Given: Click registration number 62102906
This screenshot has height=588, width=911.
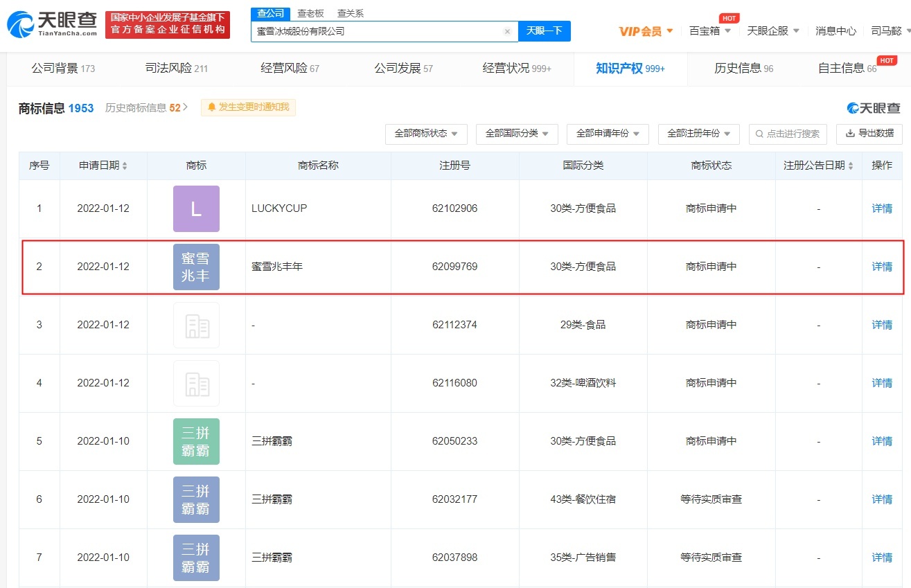Looking at the screenshot, I should click(454, 208).
